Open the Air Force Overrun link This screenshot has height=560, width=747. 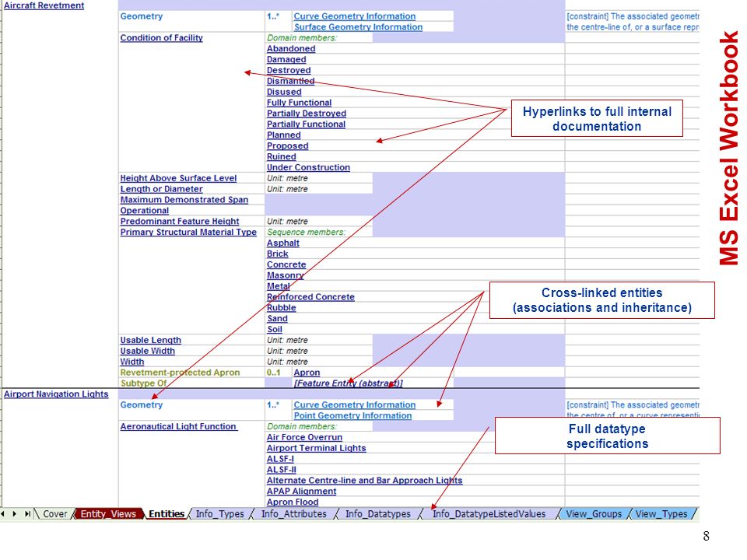(304, 437)
